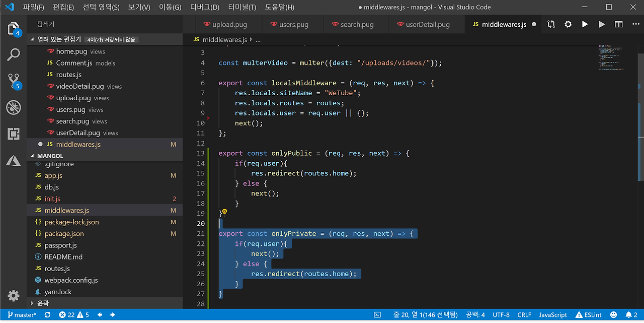
Task: Open videoDetail.pug in open editors
Action: (105, 86)
